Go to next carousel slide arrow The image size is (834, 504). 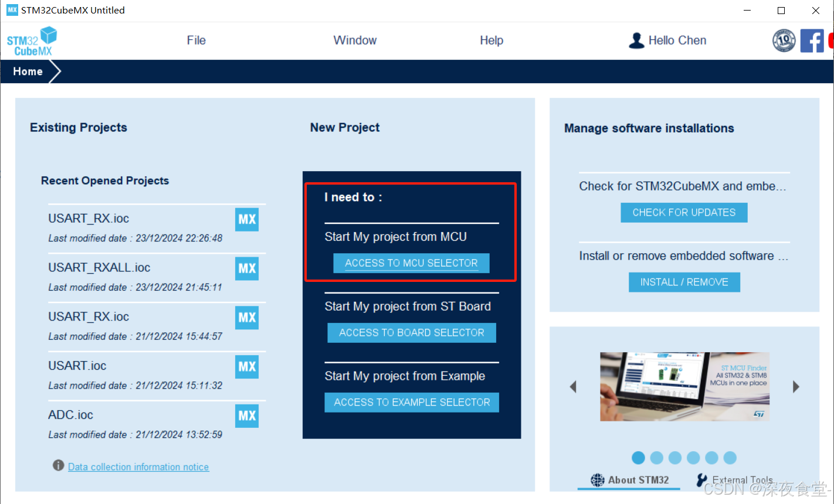click(796, 387)
